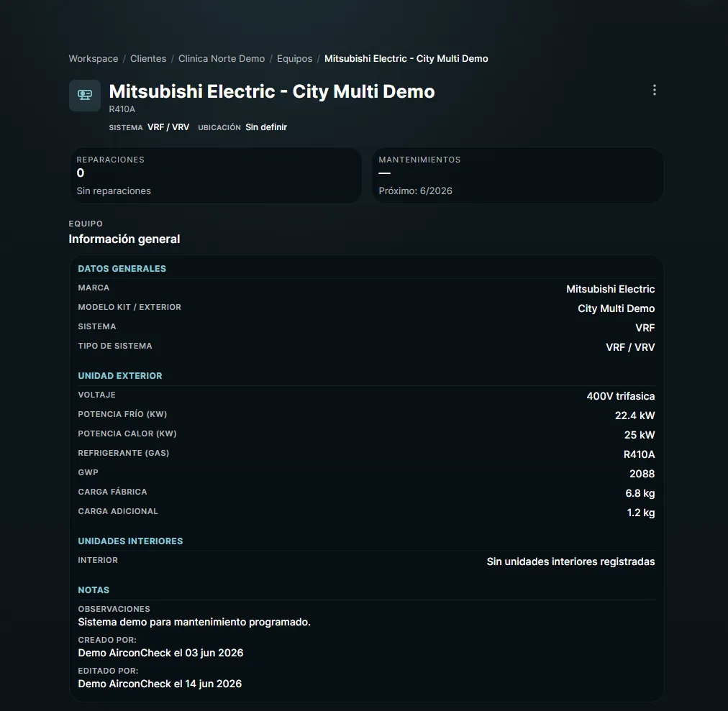The width and height of the screenshot is (728, 711).
Task: Click the Notas section header
Action: point(94,590)
